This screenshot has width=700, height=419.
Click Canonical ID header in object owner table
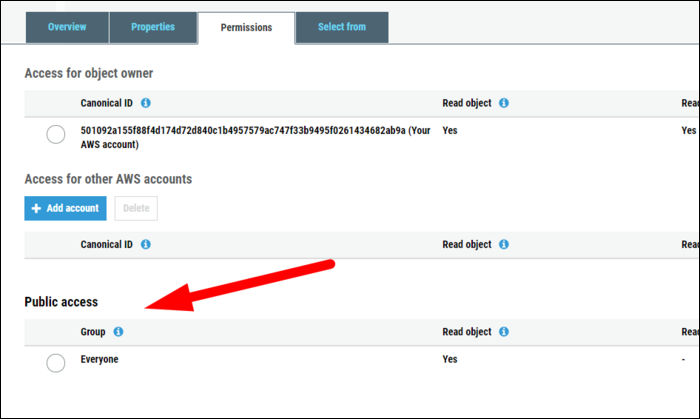pyautogui.click(x=107, y=103)
